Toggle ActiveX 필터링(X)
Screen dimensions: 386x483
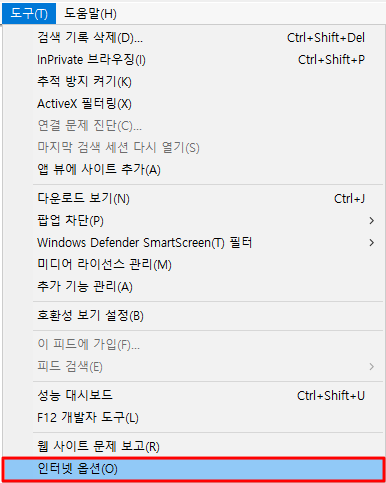pyautogui.click(x=193, y=104)
